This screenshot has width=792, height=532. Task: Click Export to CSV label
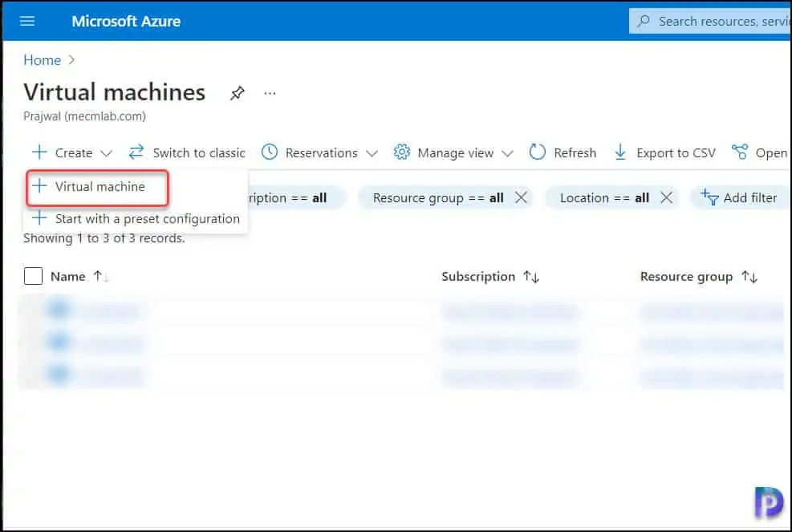[x=676, y=152]
